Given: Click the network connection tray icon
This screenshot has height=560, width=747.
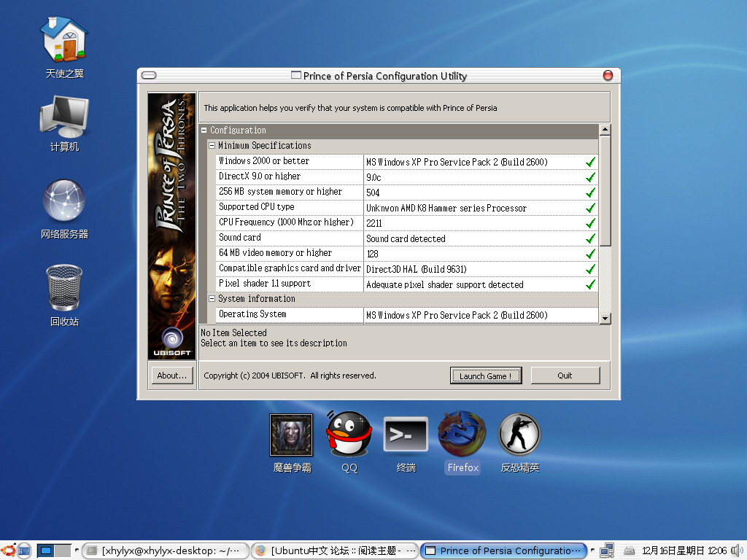Looking at the screenshot, I should (x=606, y=551).
